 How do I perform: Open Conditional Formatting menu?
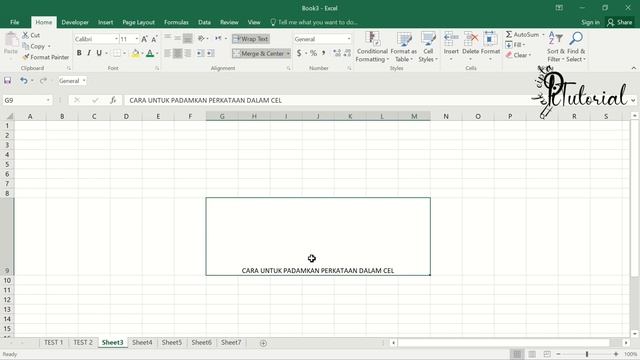[372, 47]
